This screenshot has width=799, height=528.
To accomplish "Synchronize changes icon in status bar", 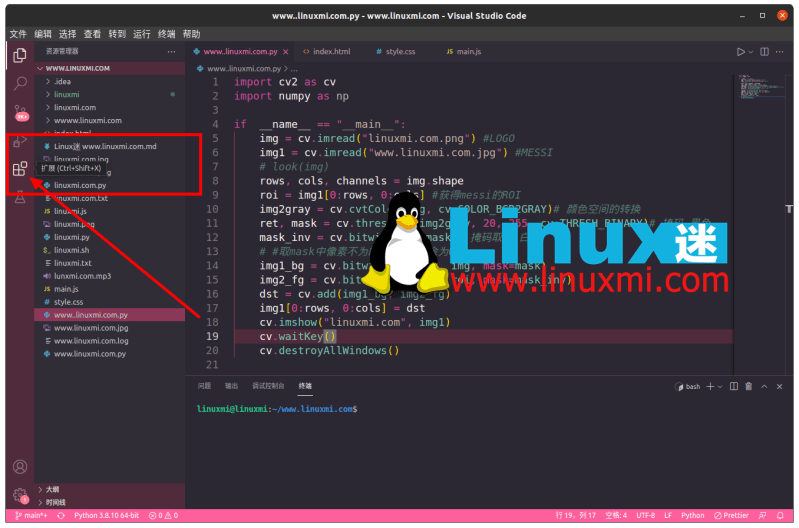I will click(x=61, y=516).
